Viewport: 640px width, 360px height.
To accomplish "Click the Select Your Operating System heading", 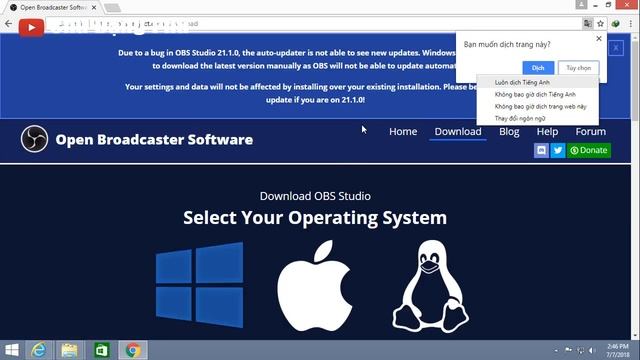I will 315,218.
